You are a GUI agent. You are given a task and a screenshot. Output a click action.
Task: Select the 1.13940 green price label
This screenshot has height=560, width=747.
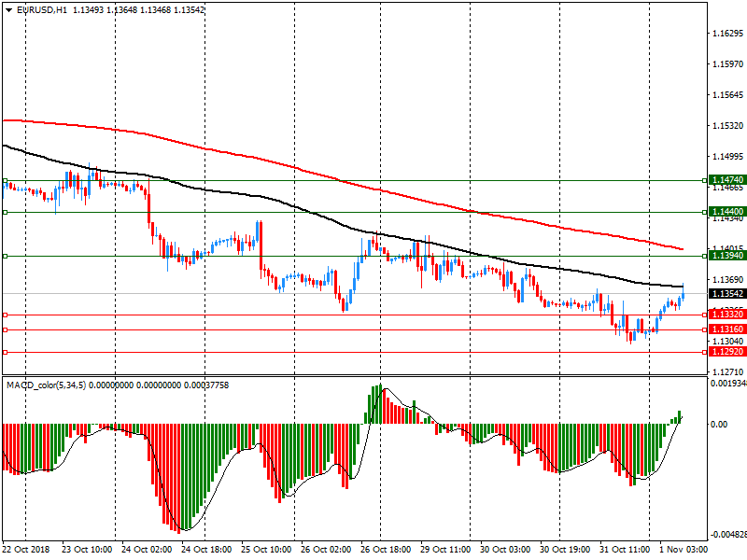point(726,256)
